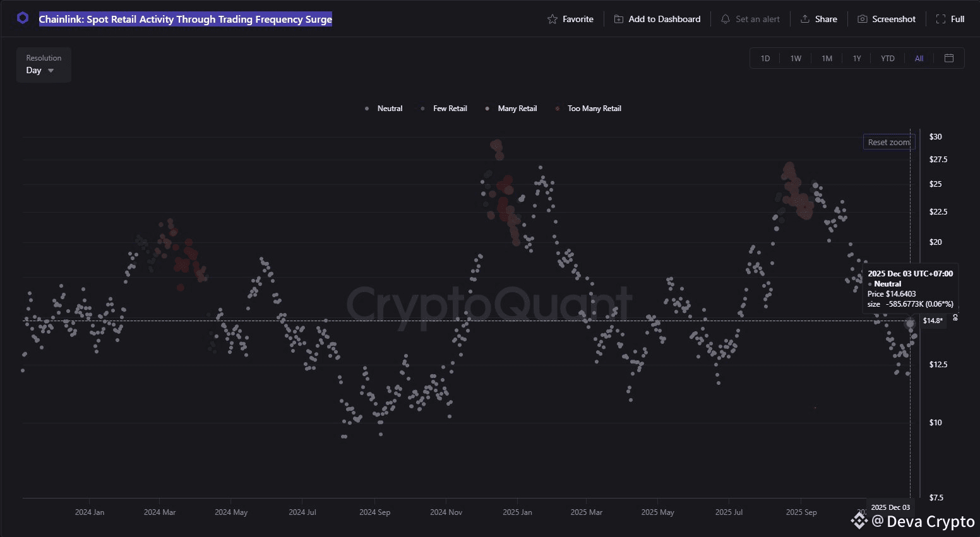This screenshot has height=537, width=980.
Task: Click the 2025 May axis label
Action: pyautogui.click(x=658, y=512)
